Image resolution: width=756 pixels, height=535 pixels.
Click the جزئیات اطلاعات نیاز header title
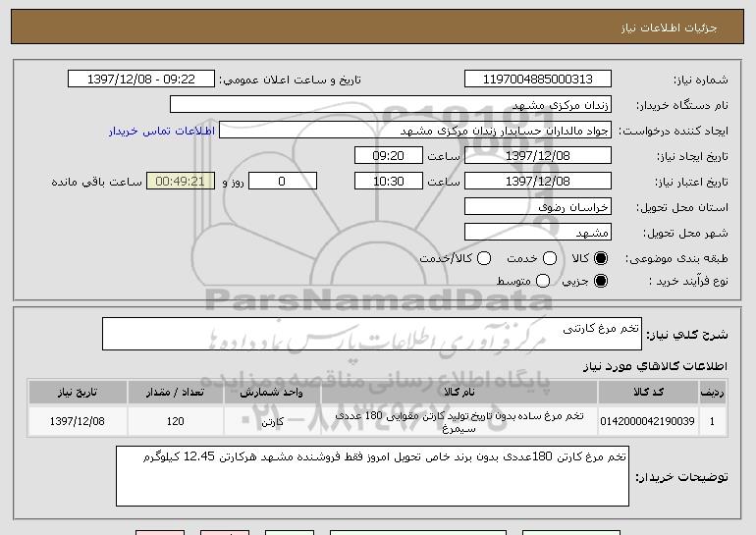[x=670, y=27]
